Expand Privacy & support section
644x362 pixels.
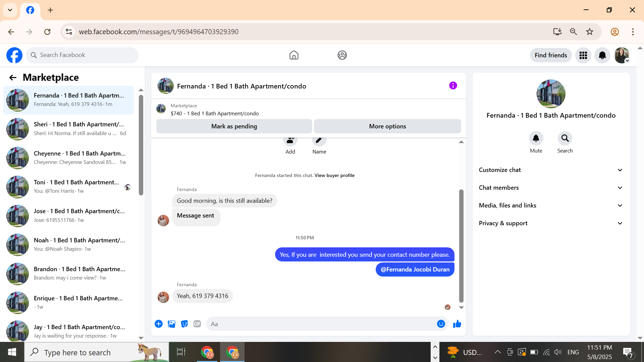point(551,223)
